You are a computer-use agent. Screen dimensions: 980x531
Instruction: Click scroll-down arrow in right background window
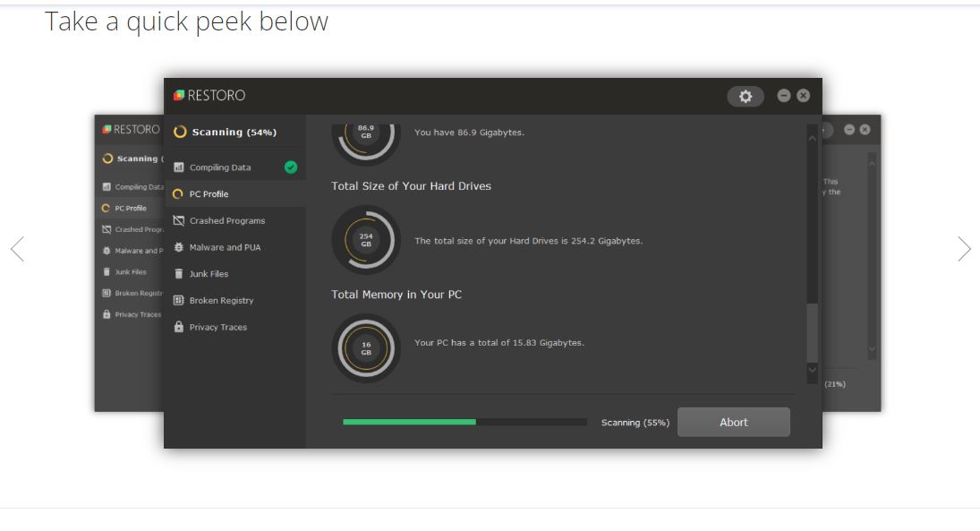coord(872,349)
